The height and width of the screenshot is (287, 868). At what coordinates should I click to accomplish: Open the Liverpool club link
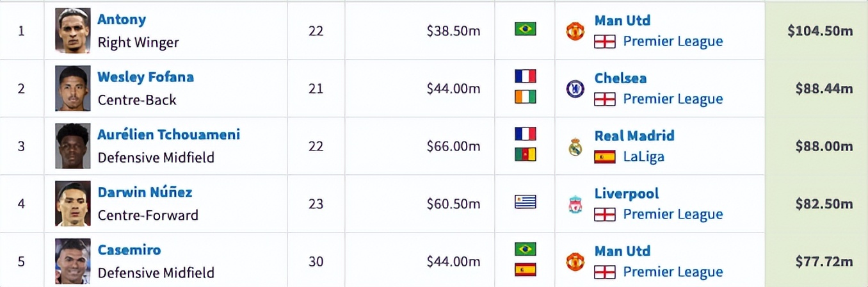(x=626, y=193)
